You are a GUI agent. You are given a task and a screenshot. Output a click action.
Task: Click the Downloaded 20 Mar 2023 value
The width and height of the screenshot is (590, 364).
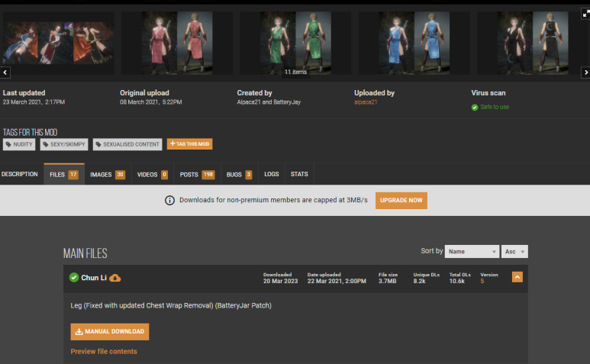[x=280, y=282]
